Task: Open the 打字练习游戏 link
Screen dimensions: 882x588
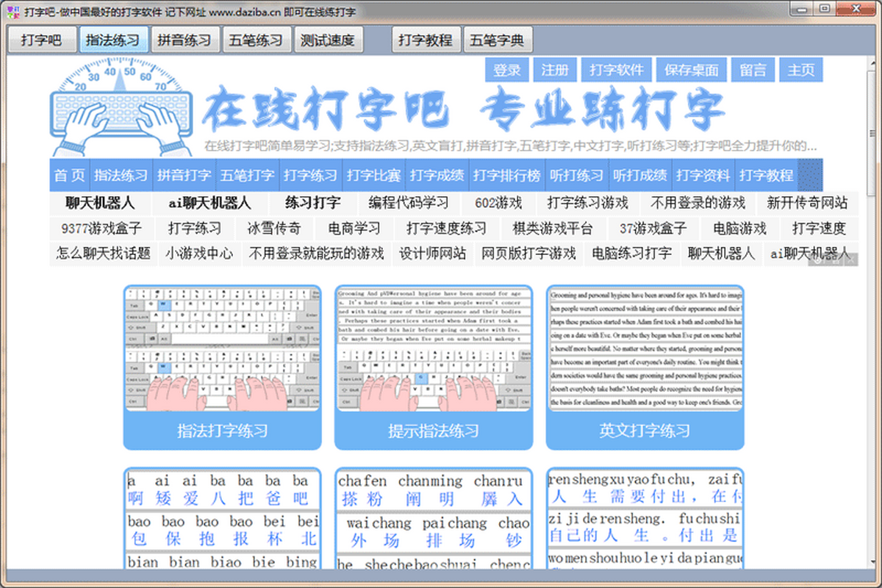Action: click(x=588, y=203)
